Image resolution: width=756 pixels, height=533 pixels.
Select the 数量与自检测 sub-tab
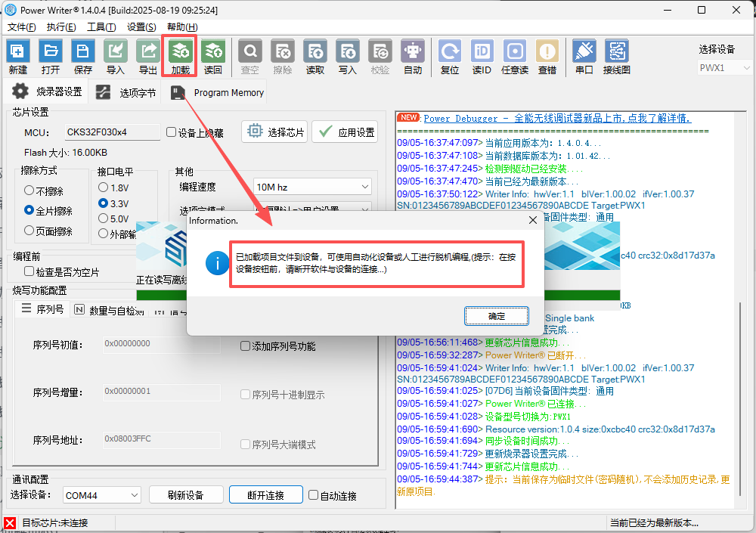[109, 310]
